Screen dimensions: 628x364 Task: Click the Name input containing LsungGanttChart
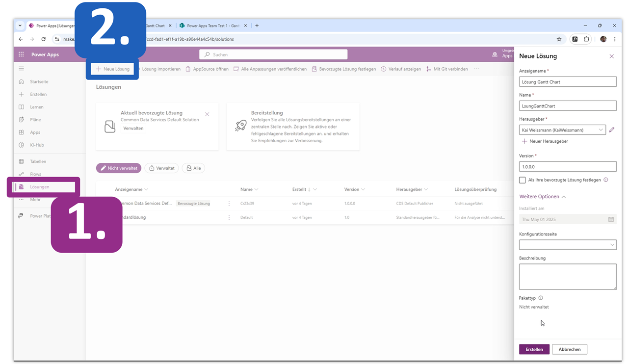(568, 105)
